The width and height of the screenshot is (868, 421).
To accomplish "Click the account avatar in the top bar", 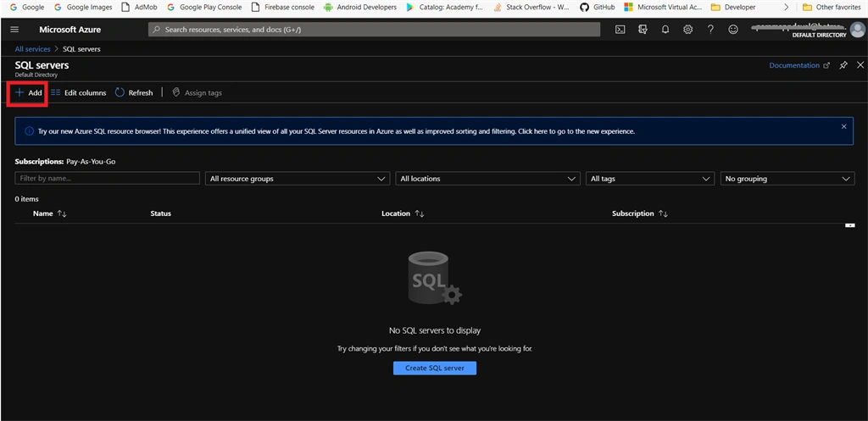I will (x=858, y=30).
